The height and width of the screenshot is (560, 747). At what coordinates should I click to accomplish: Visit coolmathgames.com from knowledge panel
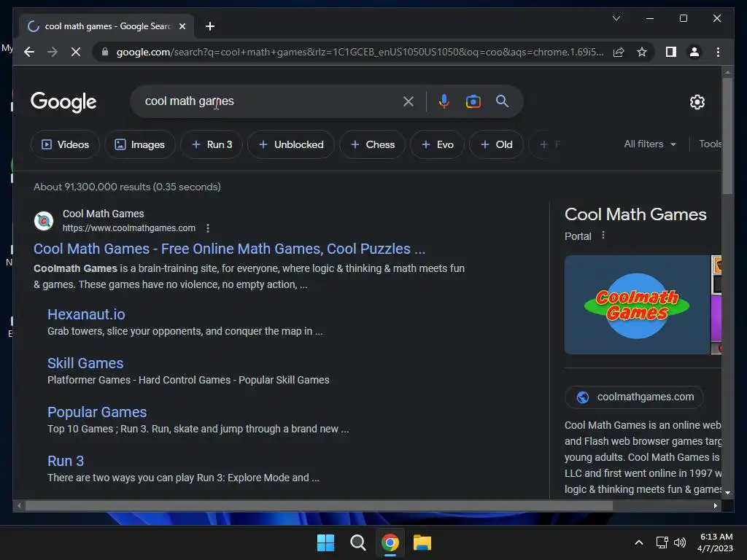click(634, 397)
